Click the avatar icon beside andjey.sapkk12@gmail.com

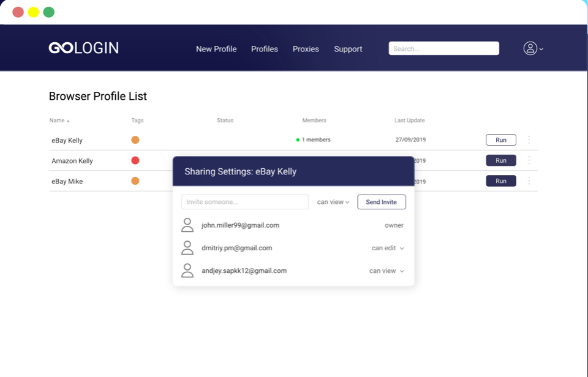187,271
